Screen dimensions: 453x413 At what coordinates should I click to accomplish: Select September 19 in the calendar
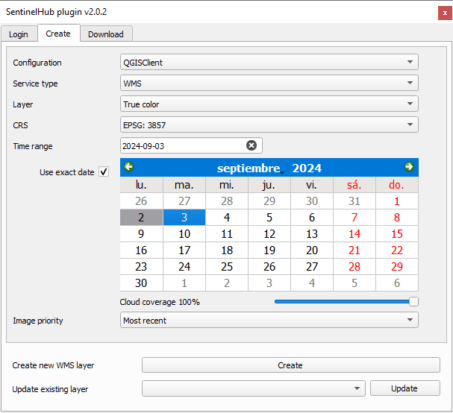coord(269,250)
